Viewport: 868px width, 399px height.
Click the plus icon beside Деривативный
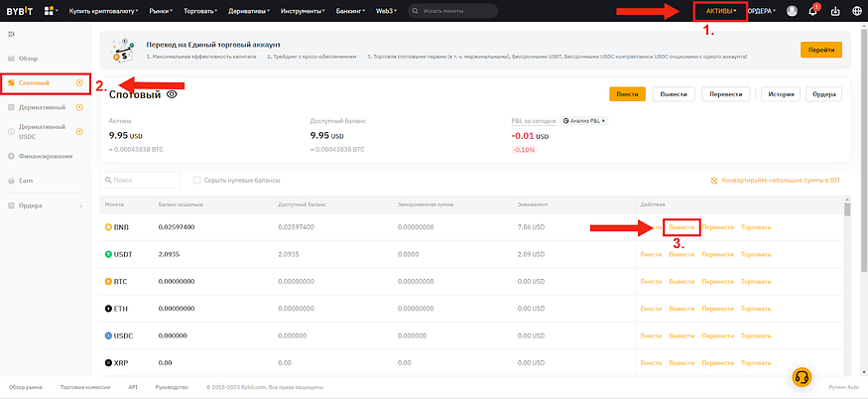(x=79, y=107)
